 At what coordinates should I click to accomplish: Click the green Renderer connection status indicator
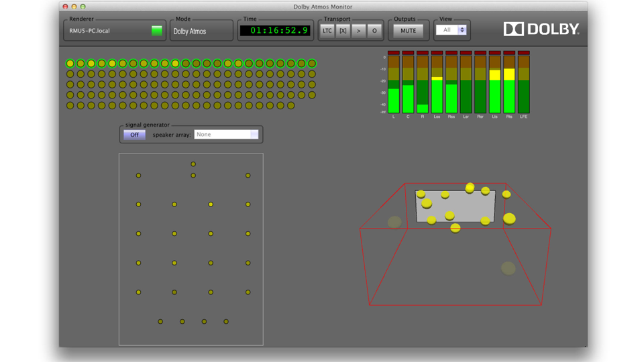[156, 31]
